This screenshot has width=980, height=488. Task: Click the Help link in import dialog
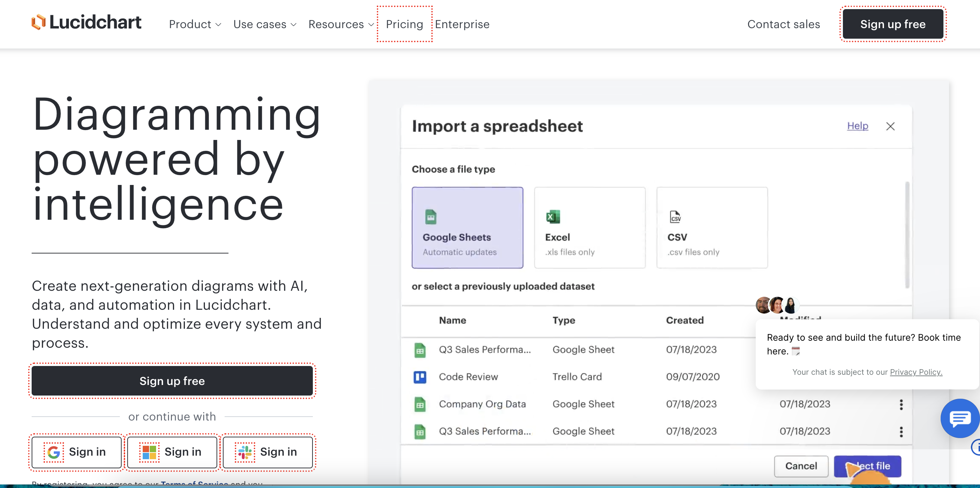(x=858, y=126)
